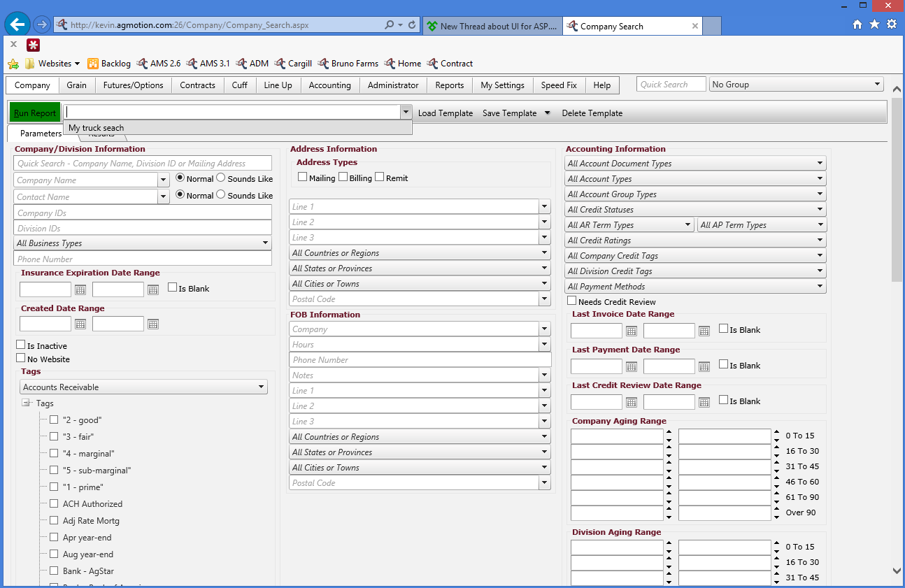Open the Last Payment start date calendar

coord(632,366)
